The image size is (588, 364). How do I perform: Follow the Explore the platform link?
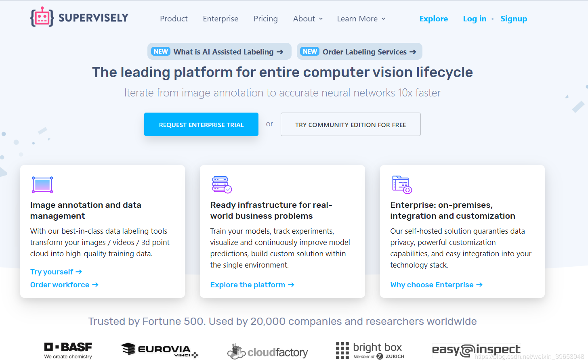[252, 285]
